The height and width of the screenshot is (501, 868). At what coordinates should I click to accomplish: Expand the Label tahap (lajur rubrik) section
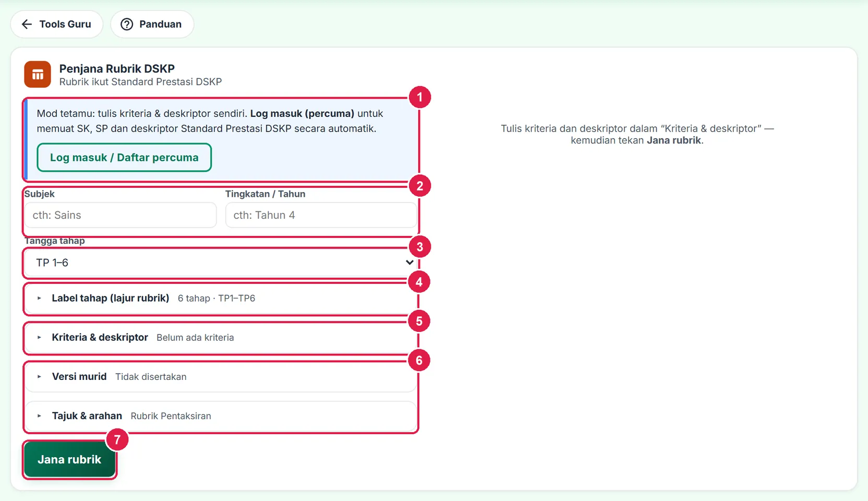tap(221, 299)
